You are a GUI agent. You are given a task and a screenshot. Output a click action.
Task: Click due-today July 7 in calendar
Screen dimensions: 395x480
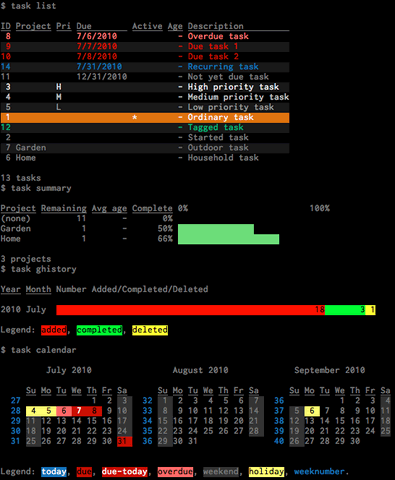[79, 411]
